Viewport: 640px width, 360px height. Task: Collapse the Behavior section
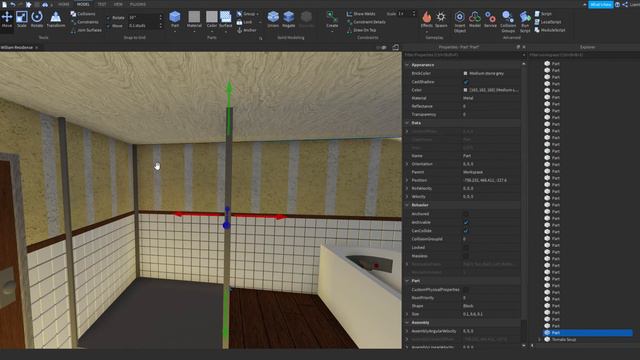pyautogui.click(x=407, y=205)
